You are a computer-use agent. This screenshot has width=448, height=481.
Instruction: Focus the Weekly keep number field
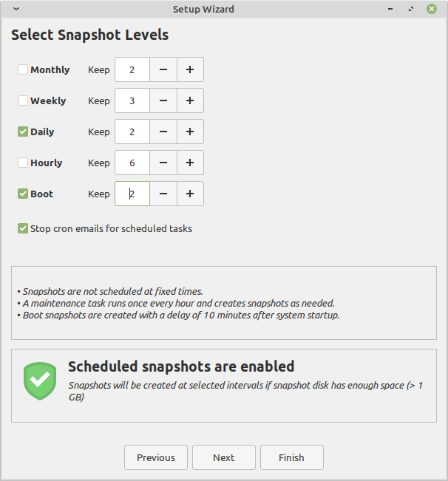(x=132, y=100)
